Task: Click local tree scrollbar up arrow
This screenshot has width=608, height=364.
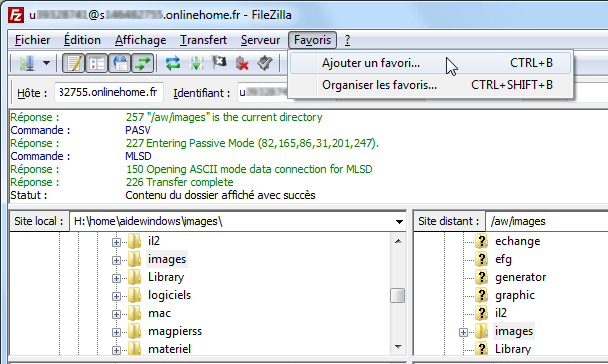Action: (398, 241)
